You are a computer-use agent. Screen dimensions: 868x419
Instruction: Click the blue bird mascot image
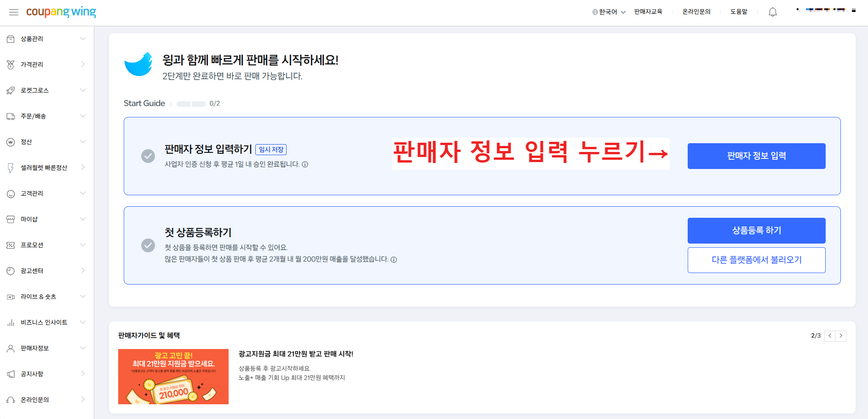pyautogui.click(x=138, y=64)
